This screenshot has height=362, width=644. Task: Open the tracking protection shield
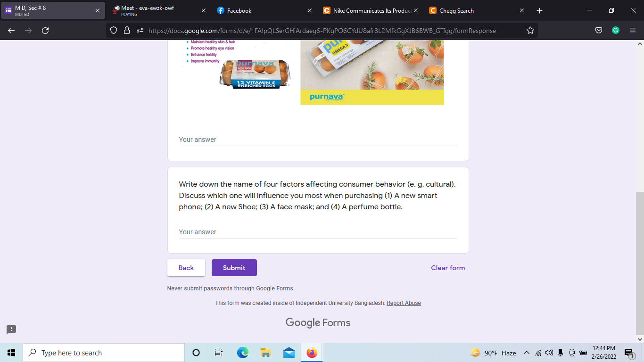coord(114,31)
